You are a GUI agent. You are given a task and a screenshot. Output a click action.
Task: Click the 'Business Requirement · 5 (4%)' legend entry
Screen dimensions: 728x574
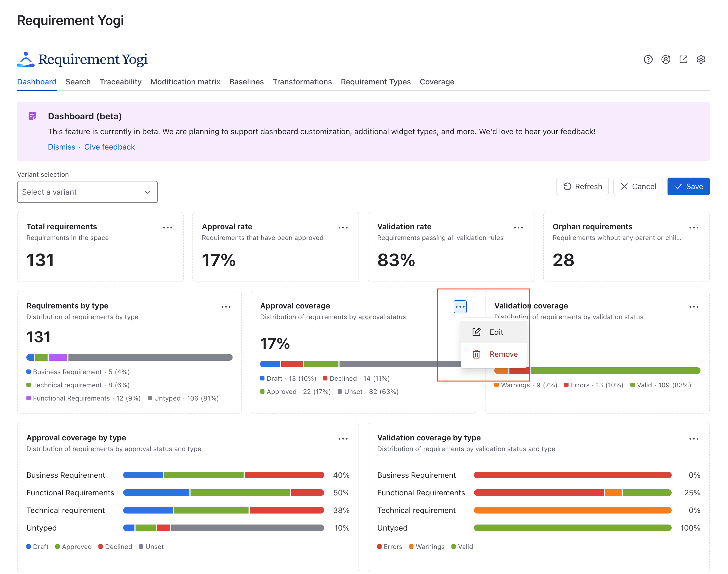click(x=78, y=372)
